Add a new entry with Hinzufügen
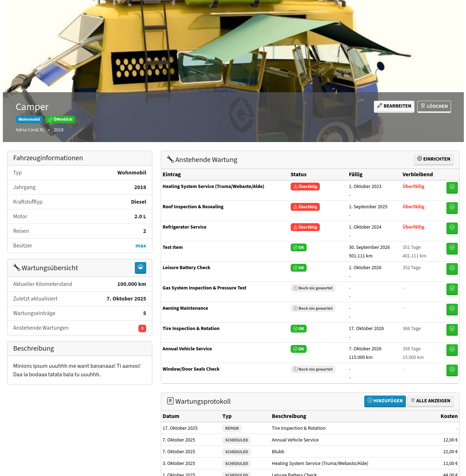 [385, 401]
